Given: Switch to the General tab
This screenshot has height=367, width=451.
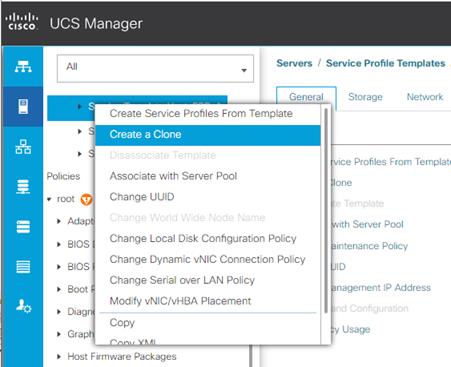Looking at the screenshot, I should pos(306,97).
